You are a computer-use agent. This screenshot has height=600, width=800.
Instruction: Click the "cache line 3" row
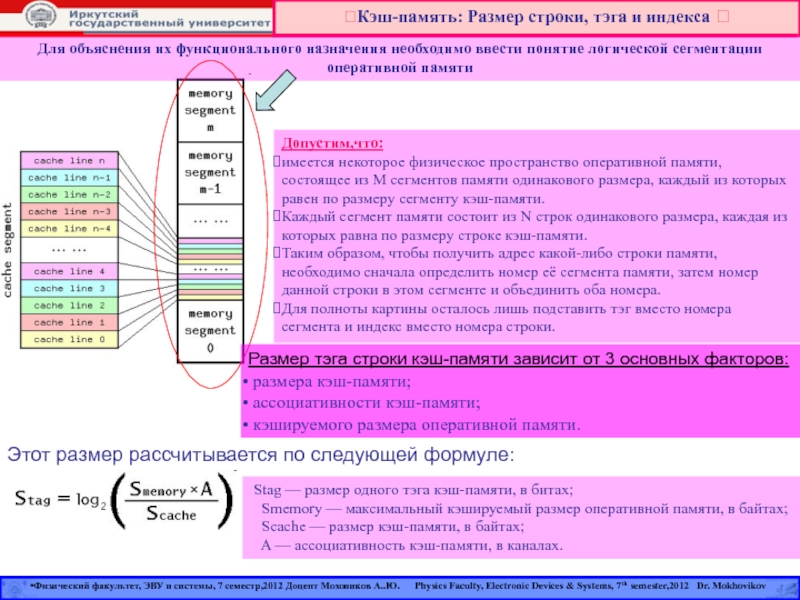coord(69,288)
